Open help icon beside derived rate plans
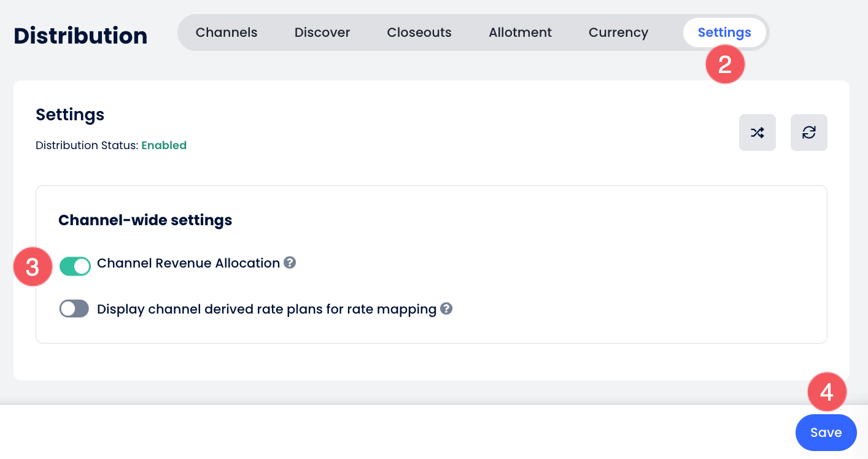868x459 pixels. pyautogui.click(x=446, y=309)
